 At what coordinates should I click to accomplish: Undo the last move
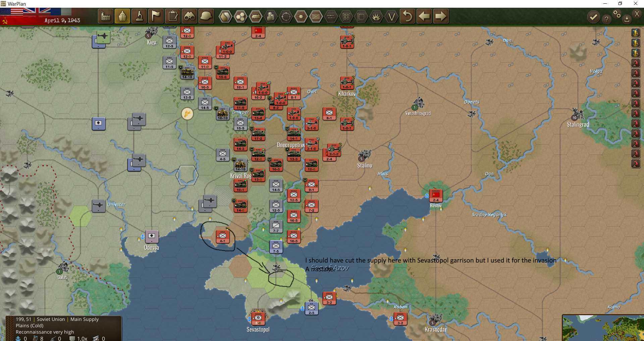coord(408,16)
